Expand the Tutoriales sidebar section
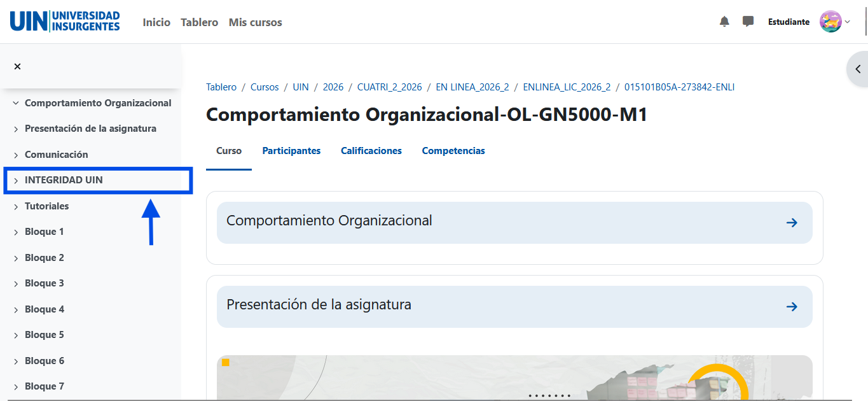 [16, 207]
